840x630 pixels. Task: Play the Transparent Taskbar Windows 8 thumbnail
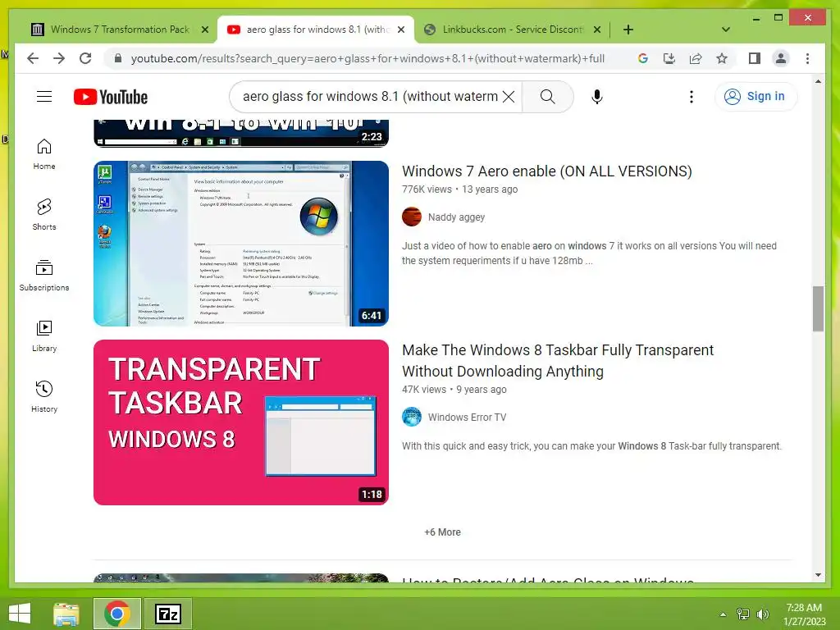[241, 422]
